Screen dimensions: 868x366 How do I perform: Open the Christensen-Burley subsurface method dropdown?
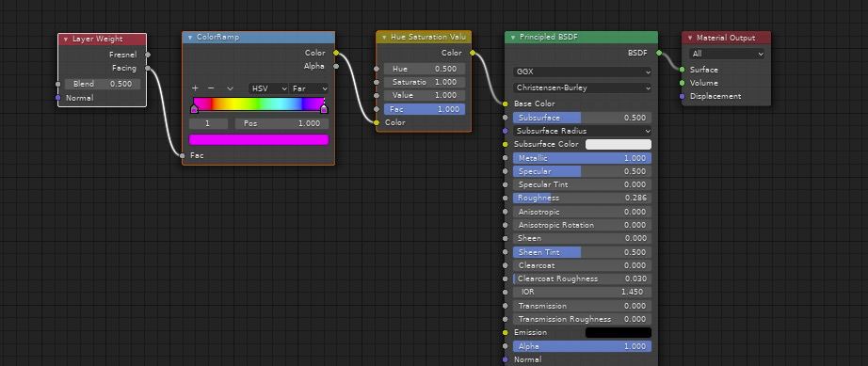tap(583, 88)
